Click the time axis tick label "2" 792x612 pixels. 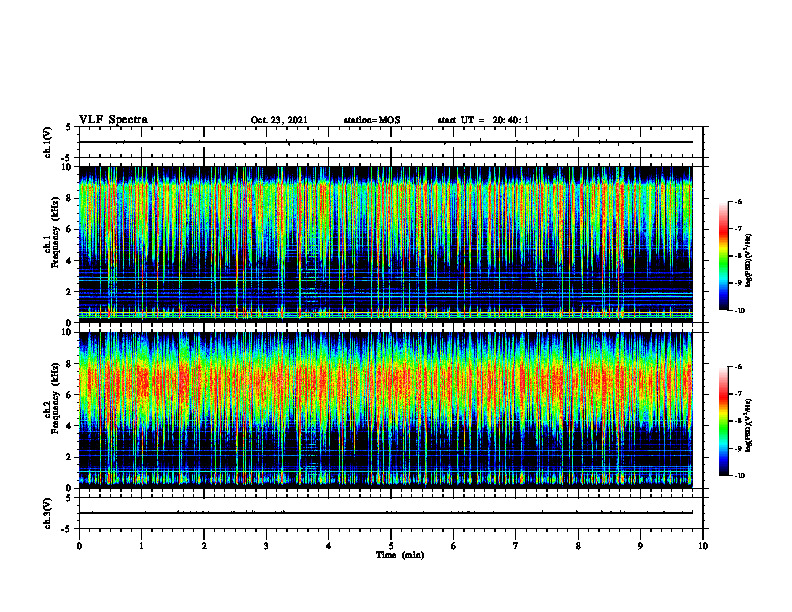coord(204,546)
